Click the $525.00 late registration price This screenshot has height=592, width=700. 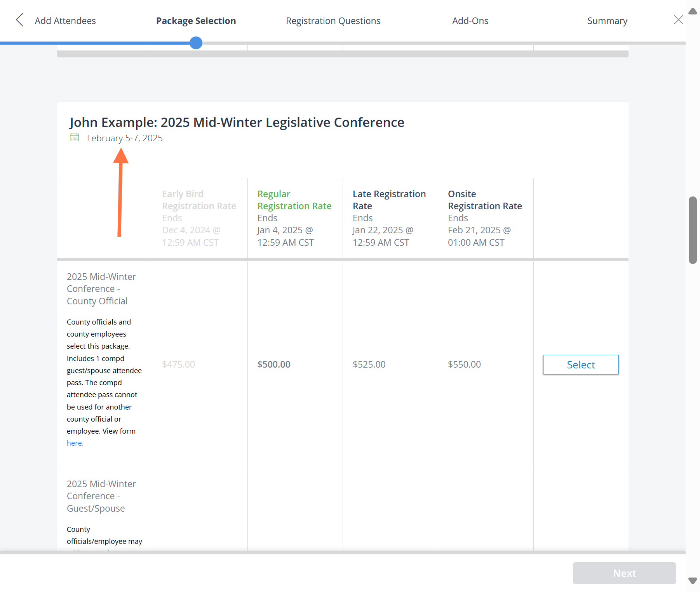coord(369,364)
